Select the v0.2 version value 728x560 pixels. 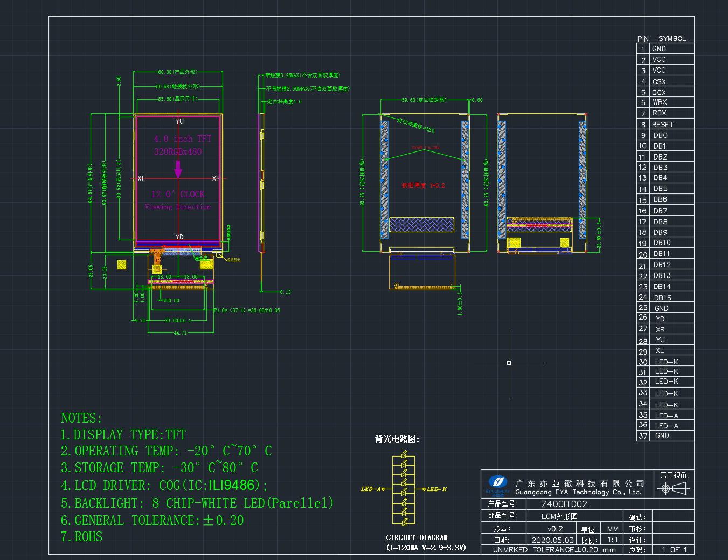555,529
